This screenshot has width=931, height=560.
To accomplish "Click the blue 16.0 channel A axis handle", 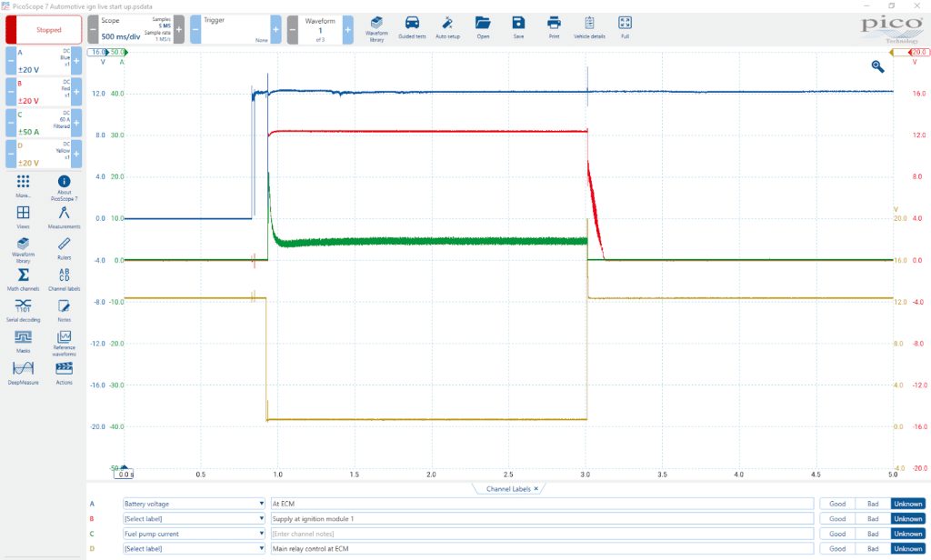I will click(x=97, y=52).
